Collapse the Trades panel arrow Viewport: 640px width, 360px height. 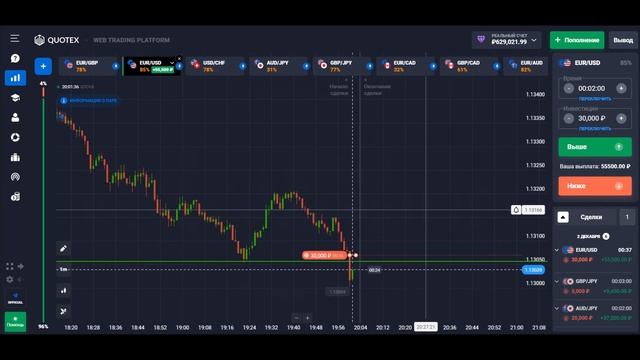coord(563,217)
